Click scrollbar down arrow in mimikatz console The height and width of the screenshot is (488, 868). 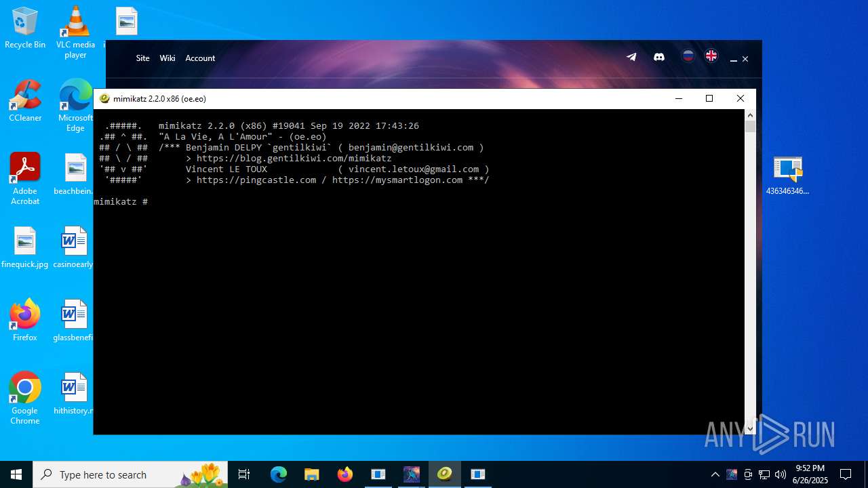(750, 428)
